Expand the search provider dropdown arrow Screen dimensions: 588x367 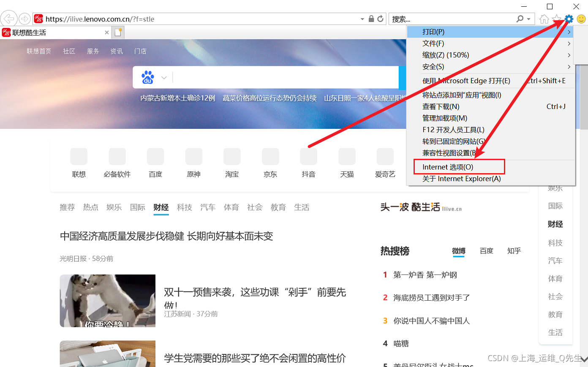[528, 19]
